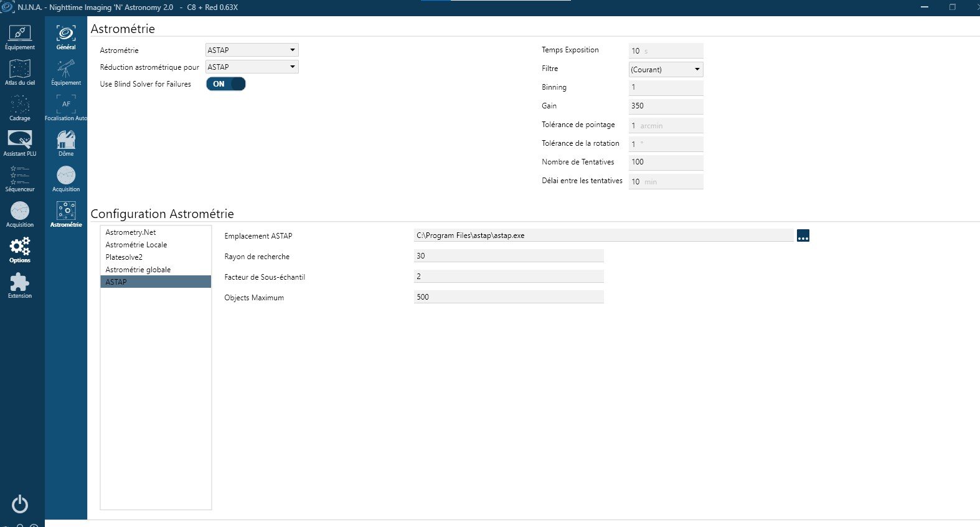Switch to the Astrométrie options tab

pos(66,215)
